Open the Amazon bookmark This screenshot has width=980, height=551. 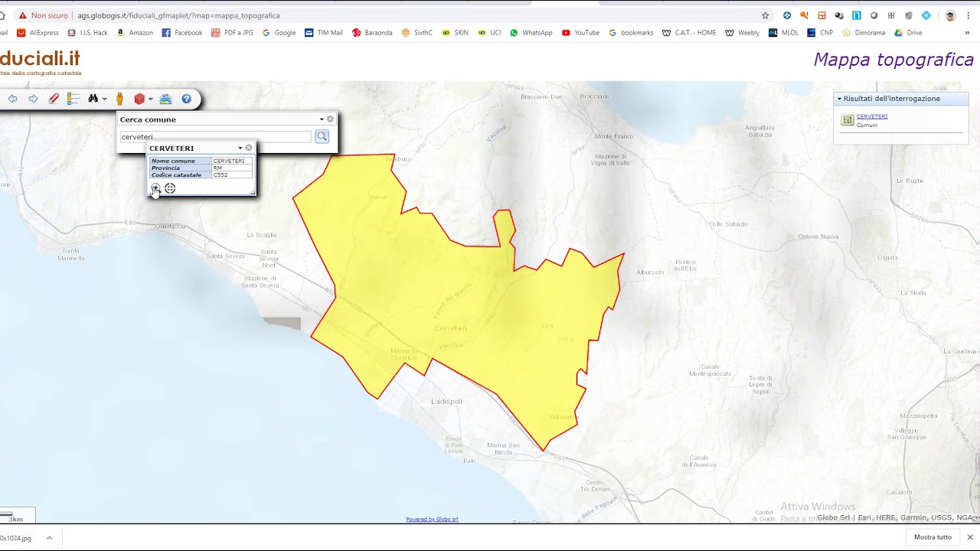click(x=135, y=33)
